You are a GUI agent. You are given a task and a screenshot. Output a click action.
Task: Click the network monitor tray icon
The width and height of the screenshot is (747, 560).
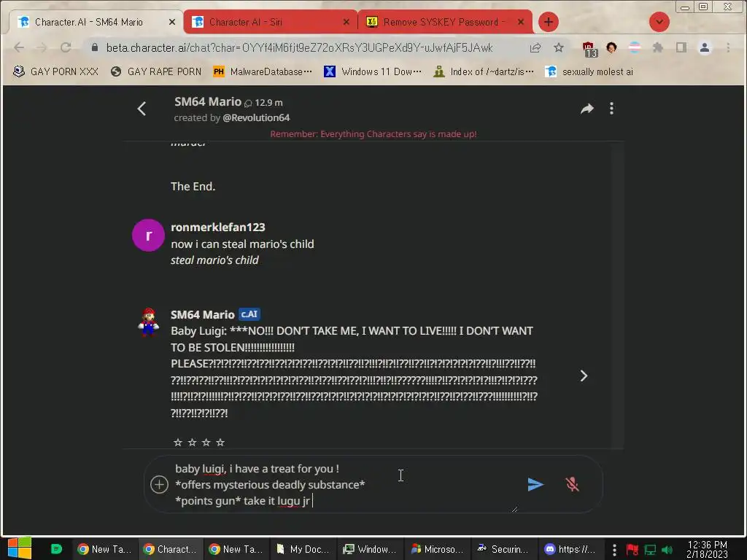pos(650,550)
